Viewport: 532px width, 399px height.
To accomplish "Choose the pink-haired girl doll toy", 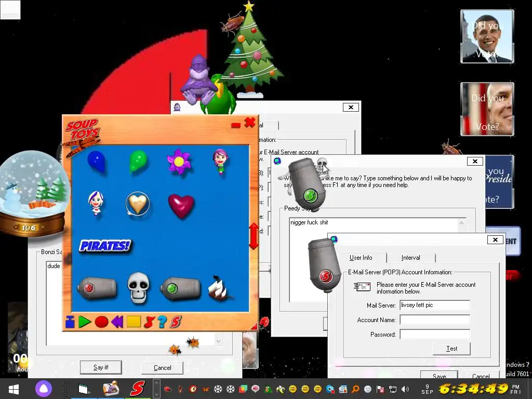I will (220, 162).
